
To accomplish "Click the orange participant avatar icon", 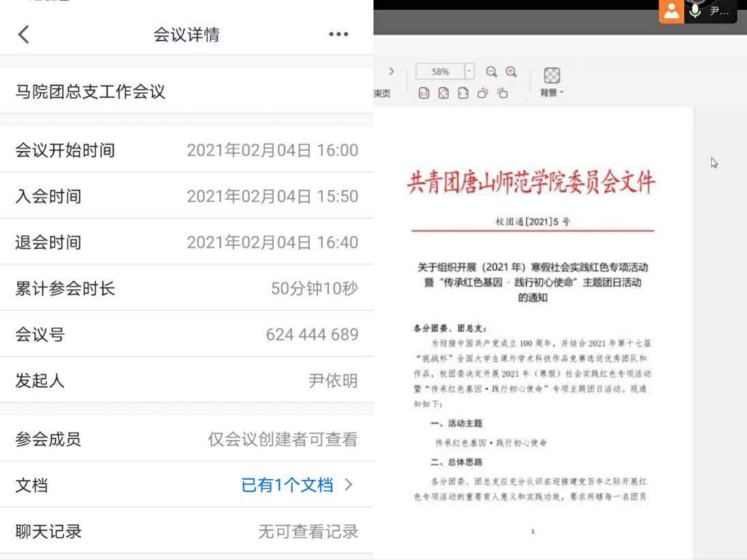I will 671,11.
